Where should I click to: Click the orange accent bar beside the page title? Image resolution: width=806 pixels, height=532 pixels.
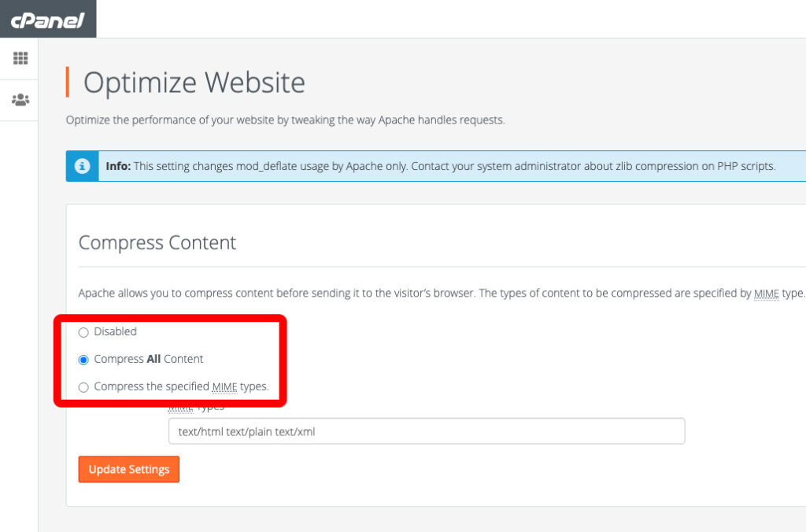click(68, 81)
